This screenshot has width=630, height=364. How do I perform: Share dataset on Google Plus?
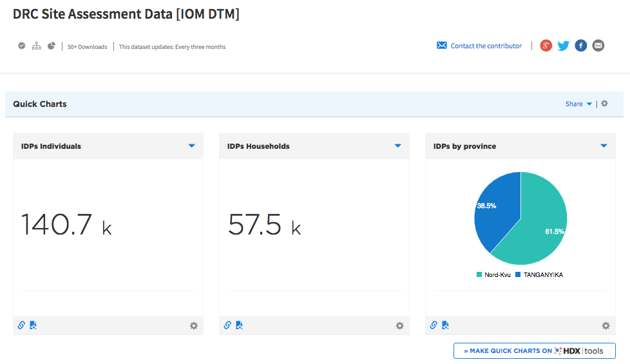click(546, 46)
